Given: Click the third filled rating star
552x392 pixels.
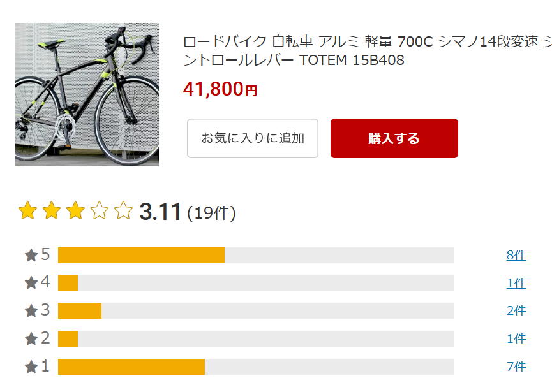Looking at the screenshot, I should (75, 210).
